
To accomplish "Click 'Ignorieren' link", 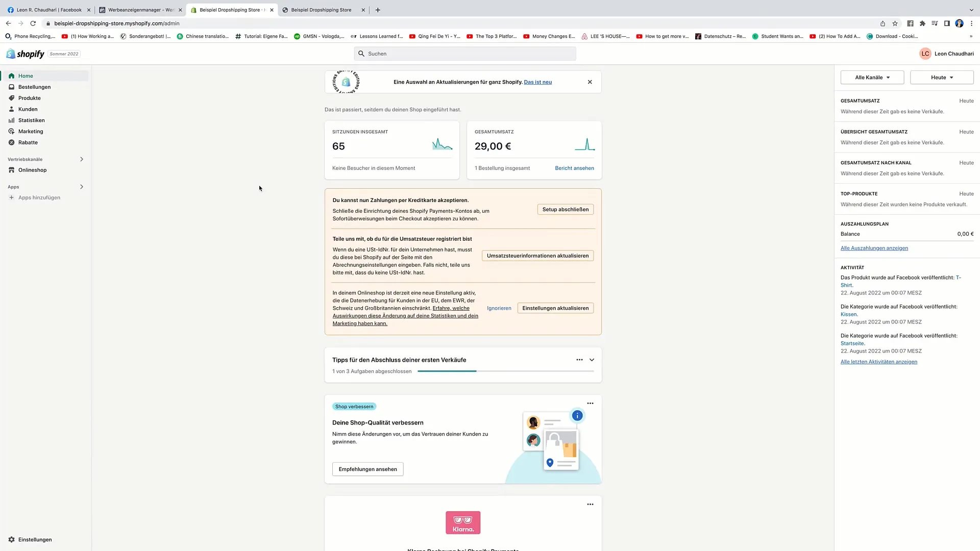I will click(499, 308).
